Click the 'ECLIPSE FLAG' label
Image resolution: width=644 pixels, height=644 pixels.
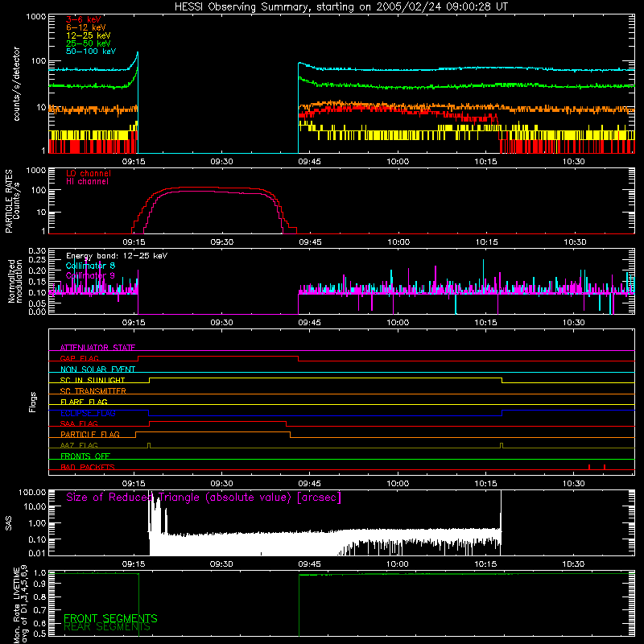pos(88,413)
